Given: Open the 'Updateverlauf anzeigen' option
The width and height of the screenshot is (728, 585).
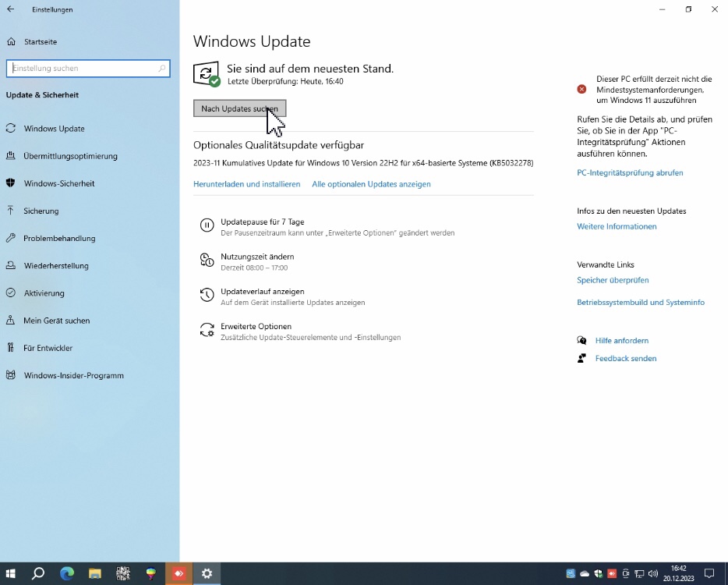Looking at the screenshot, I should point(282,297).
